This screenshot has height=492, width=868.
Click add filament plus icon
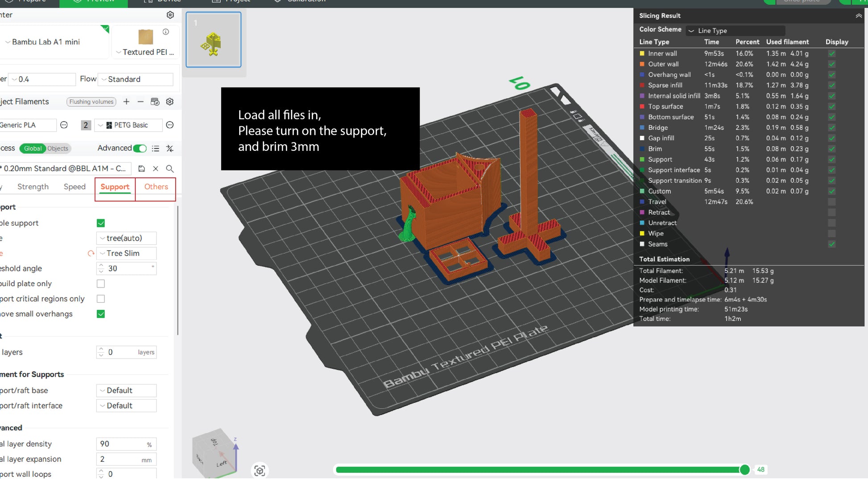[127, 102]
